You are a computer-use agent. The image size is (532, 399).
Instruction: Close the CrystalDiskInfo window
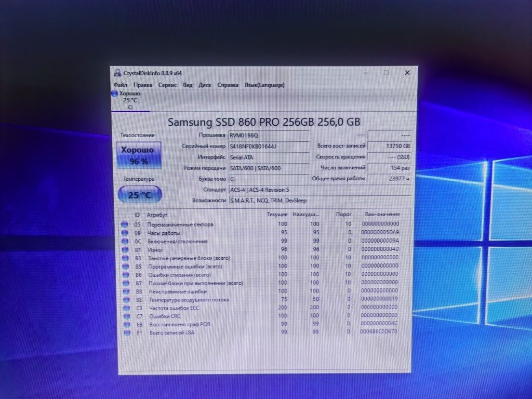click(407, 73)
